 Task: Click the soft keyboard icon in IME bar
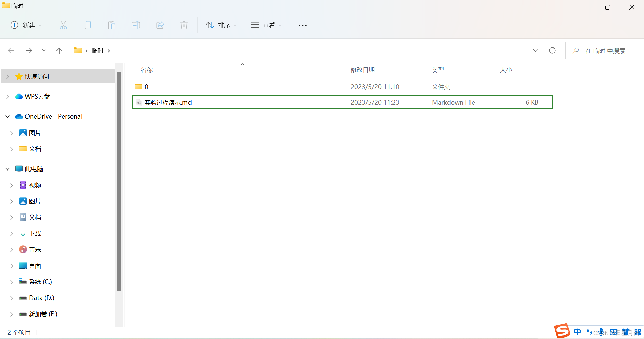pyautogui.click(x=613, y=332)
